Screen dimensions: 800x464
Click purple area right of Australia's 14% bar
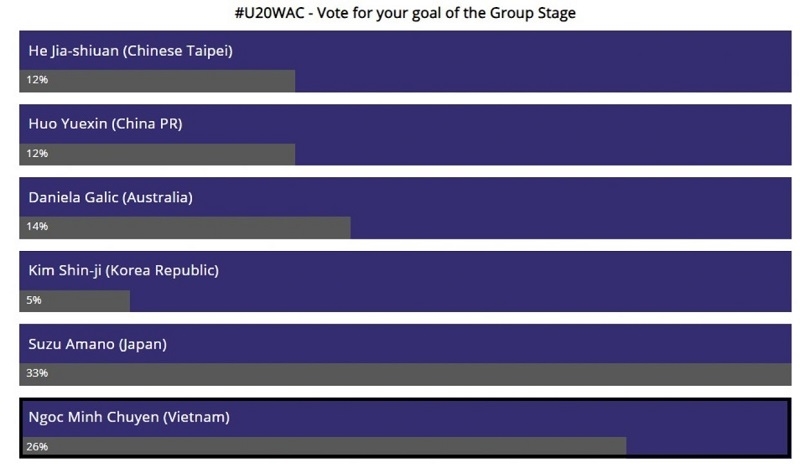[x=571, y=228]
